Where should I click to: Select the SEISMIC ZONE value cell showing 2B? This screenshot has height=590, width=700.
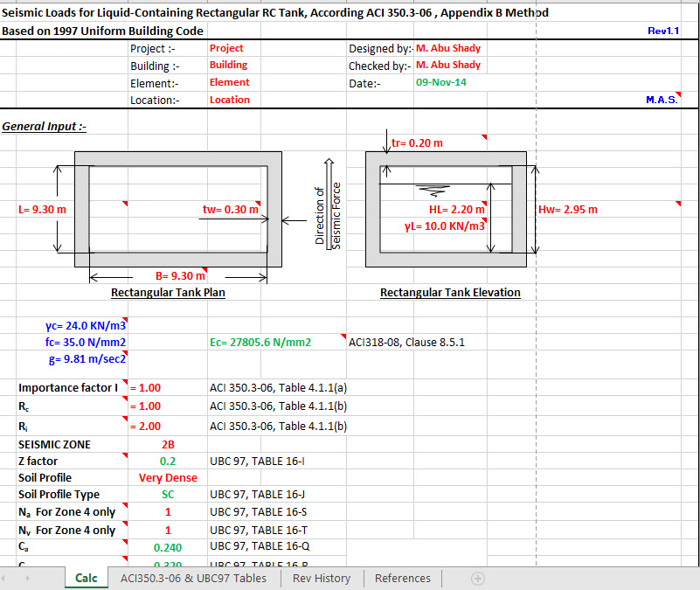pyautogui.click(x=167, y=444)
